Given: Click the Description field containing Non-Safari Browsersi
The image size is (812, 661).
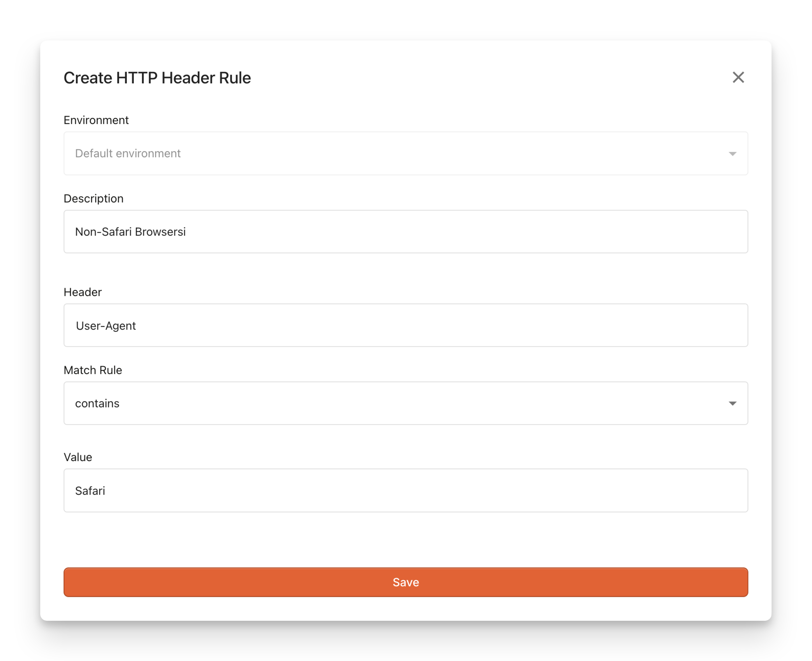Looking at the screenshot, I should 406,232.
